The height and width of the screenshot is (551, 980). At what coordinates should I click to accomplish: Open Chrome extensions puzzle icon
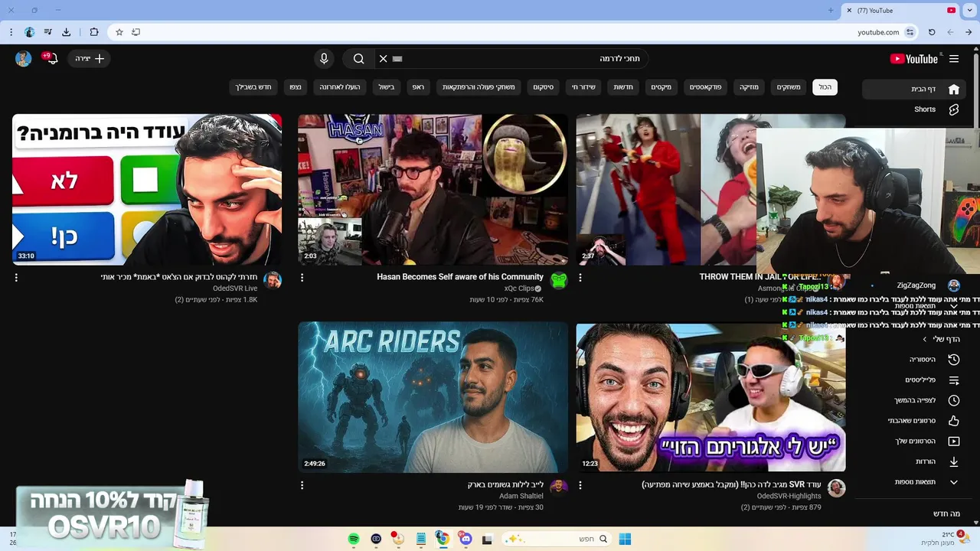point(94,32)
